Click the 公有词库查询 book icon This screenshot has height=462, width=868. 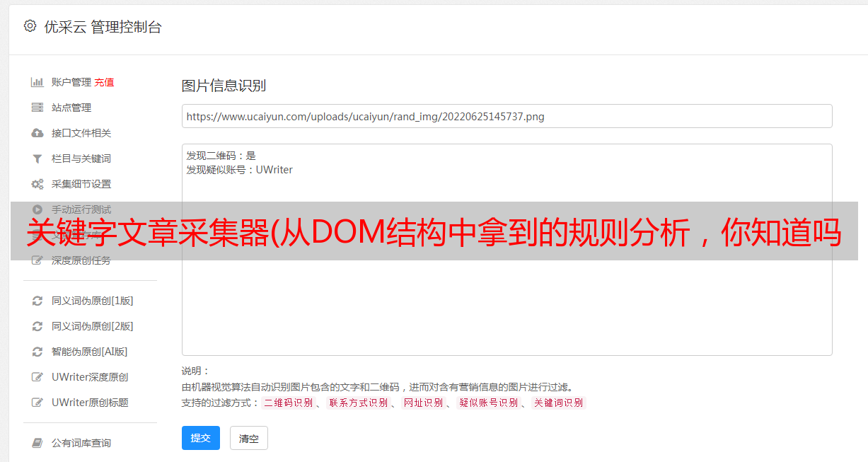coord(37,443)
